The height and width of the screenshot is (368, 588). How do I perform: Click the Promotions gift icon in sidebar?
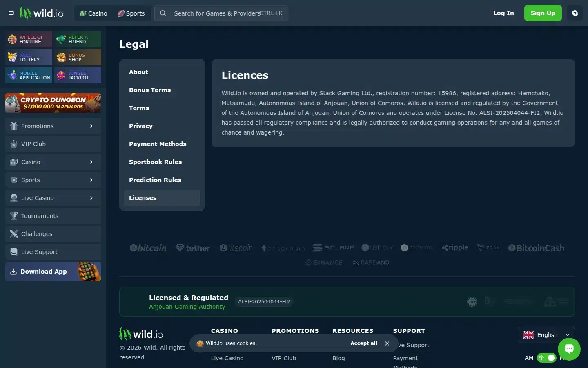coord(14,126)
